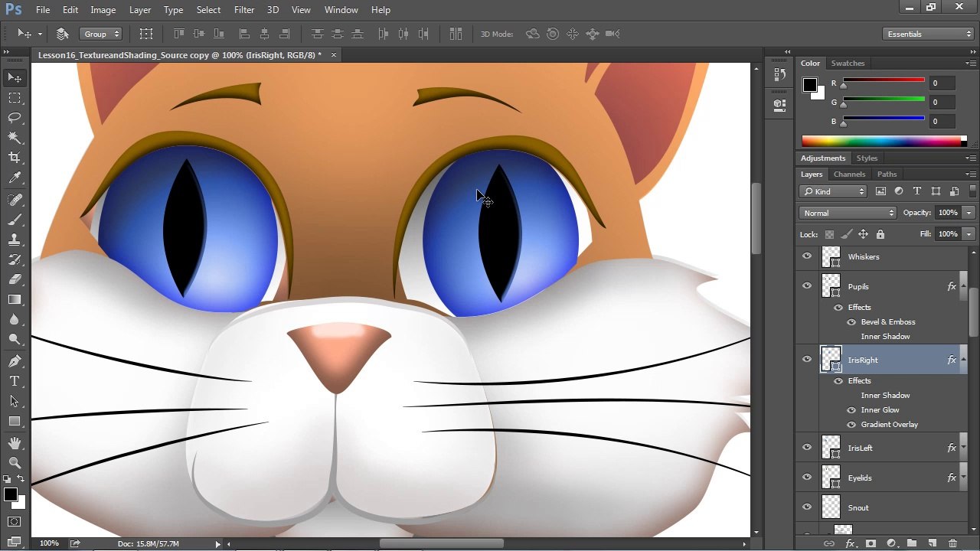Screen dimensions: 980x551
Task: Open the Fill slider dropdown arrow
Action: pos(969,234)
